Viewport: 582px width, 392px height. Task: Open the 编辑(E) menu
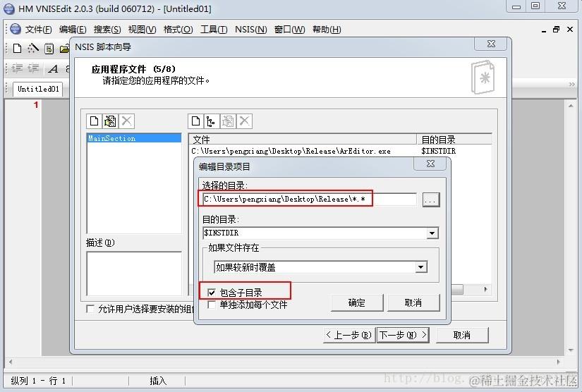73,30
